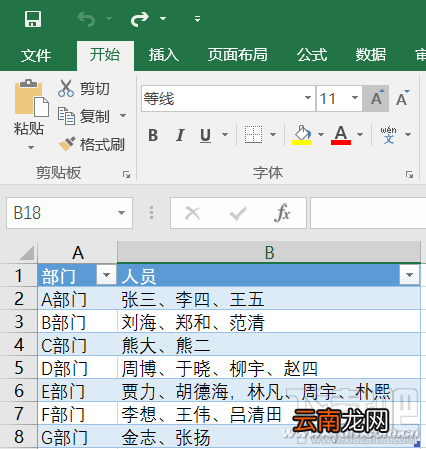Click the Undo arrow icon
Screen dimensions: 426x449
click(x=86, y=19)
